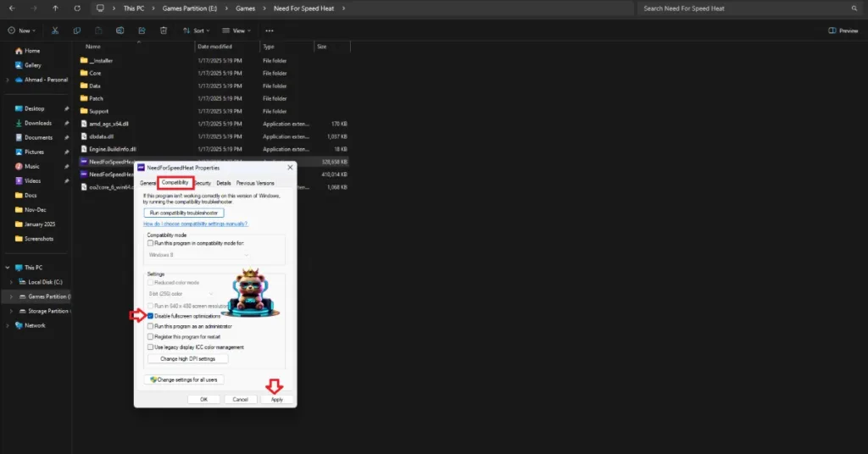Select the Compatibility tab
This screenshot has height=454, width=868.
coord(175,182)
